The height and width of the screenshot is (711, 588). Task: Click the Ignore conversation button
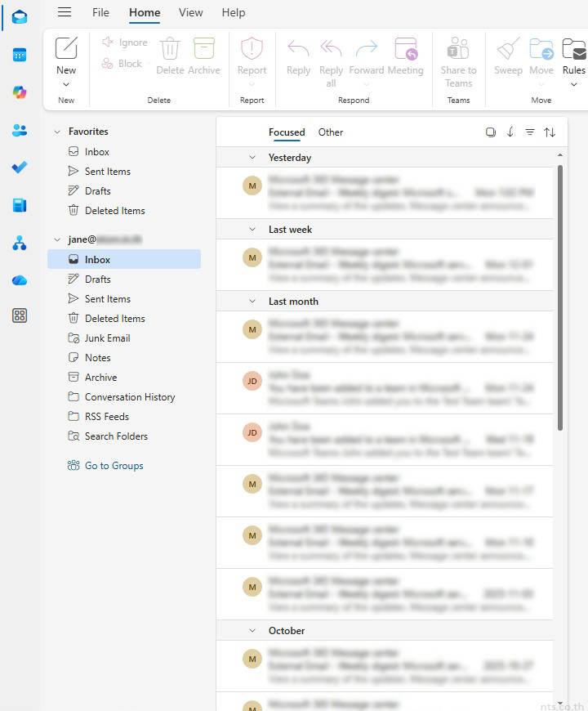[x=125, y=42]
